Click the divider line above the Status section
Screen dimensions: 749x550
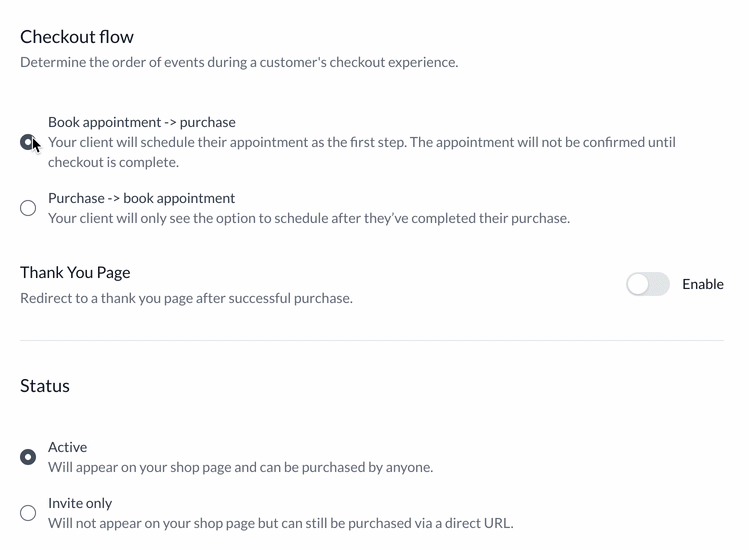[372, 341]
